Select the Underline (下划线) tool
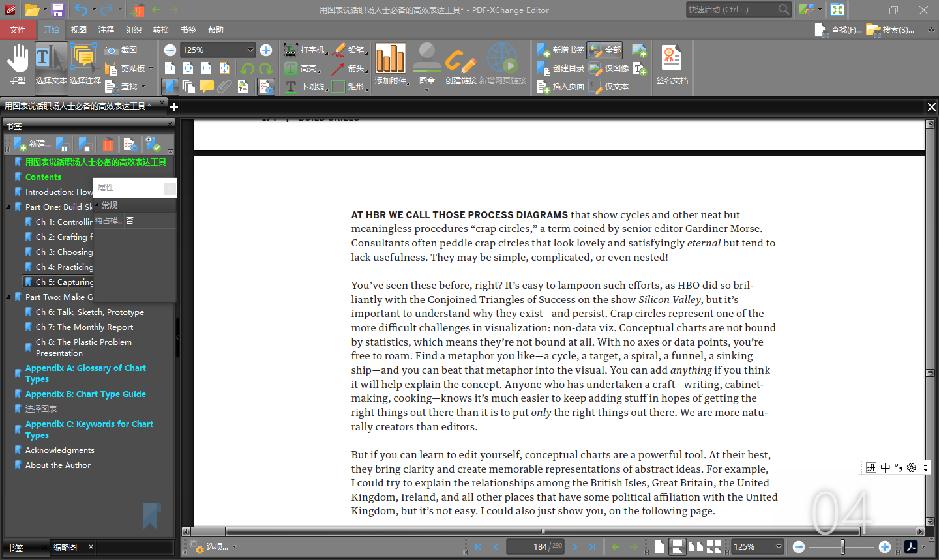 [x=305, y=87]
